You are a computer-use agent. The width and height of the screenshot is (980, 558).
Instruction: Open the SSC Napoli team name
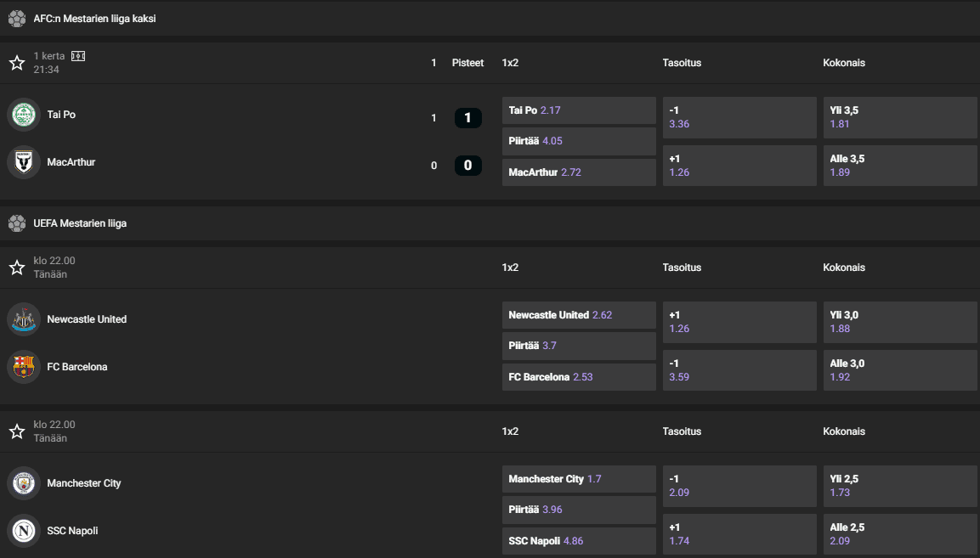click(x=72, y=531)
